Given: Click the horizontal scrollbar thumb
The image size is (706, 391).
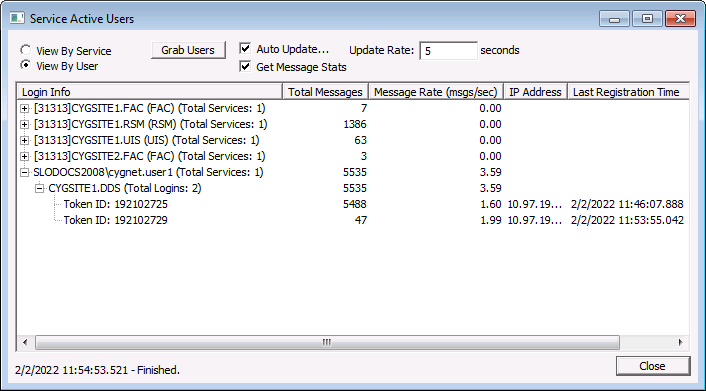Looking at the screenshot, I should coord(327,342).
